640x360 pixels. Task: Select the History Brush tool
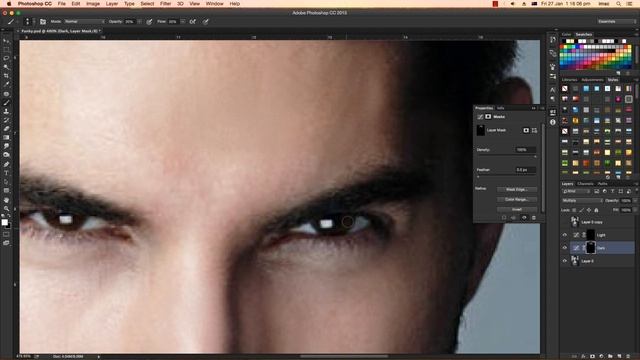(6, 120)
